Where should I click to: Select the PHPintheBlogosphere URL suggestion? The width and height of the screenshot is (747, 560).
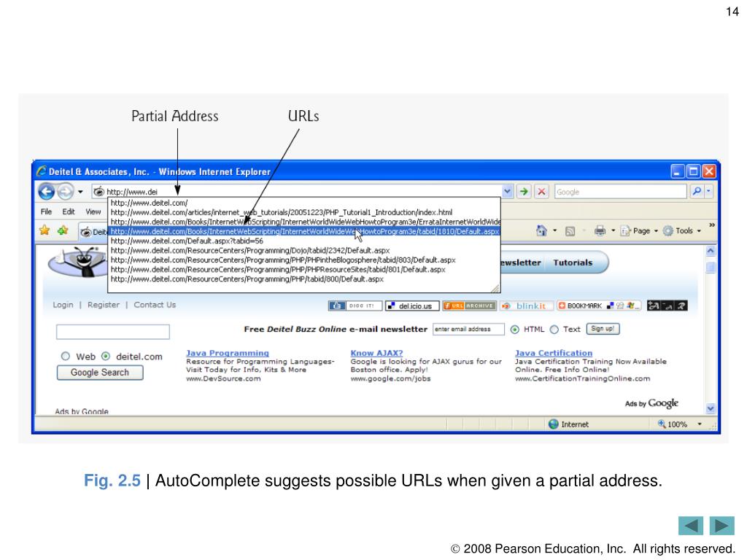[304, 260]
